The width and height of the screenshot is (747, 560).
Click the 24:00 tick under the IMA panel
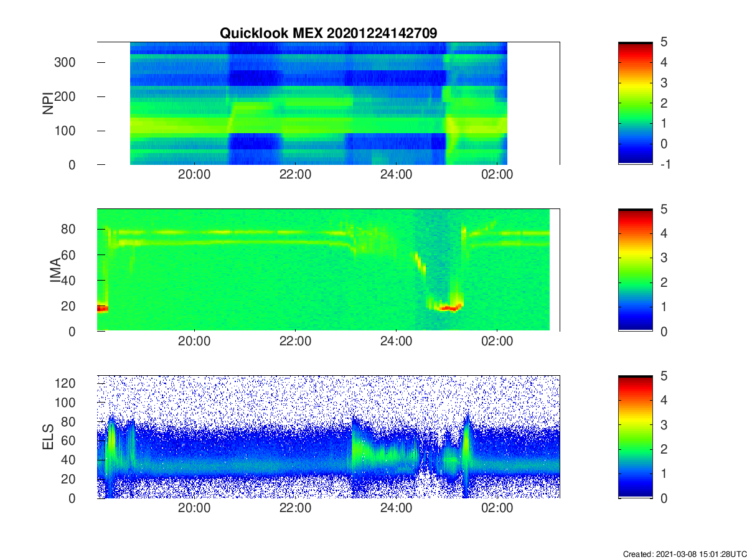click(396, 342)
